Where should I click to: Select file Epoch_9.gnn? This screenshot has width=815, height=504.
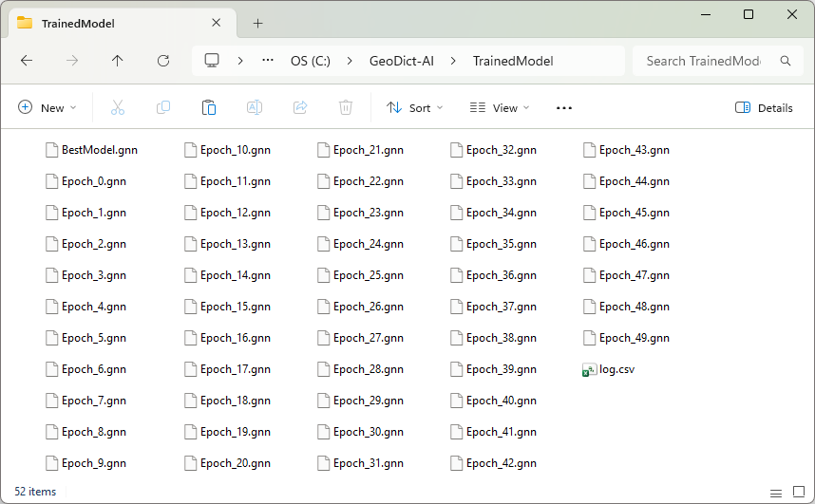(x=86, y=463)
